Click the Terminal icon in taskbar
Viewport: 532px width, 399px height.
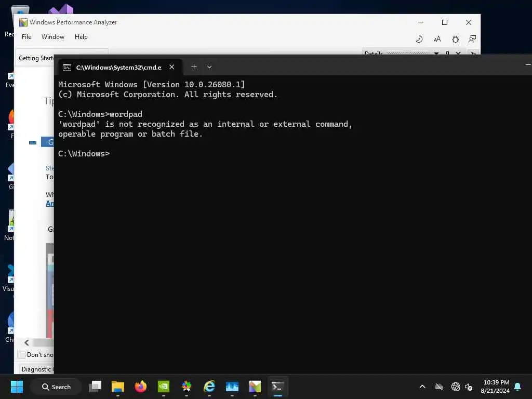click(278, 387)
